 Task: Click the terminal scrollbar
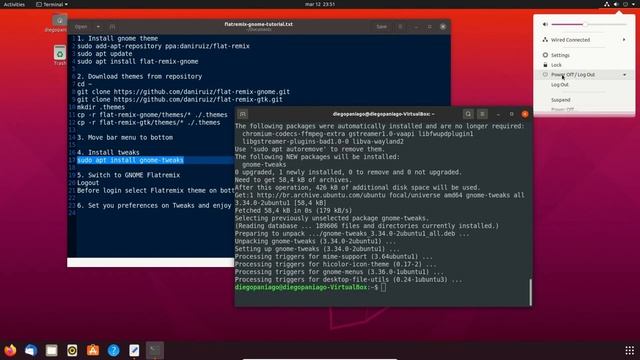[x=530, y=292]
